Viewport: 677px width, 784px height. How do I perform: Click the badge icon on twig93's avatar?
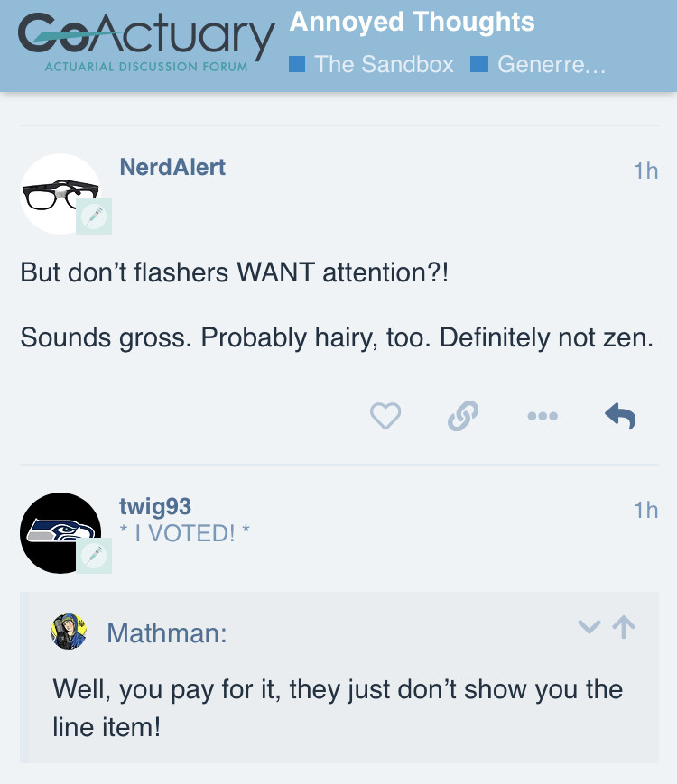(x=94, y=556)
